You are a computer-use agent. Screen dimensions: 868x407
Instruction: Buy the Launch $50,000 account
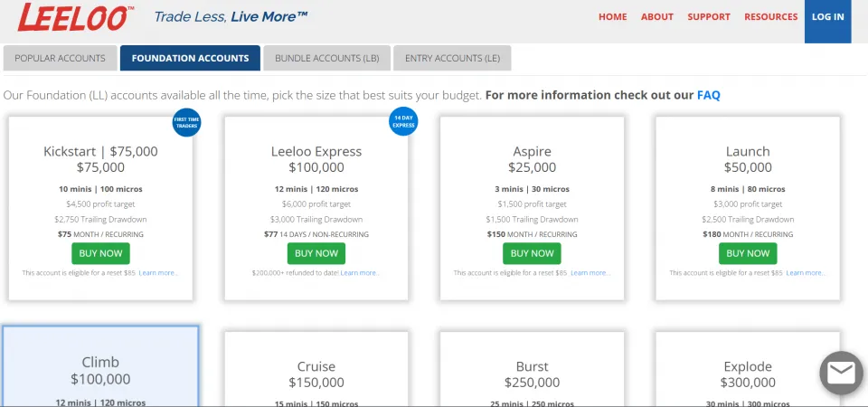click(748, 253)
